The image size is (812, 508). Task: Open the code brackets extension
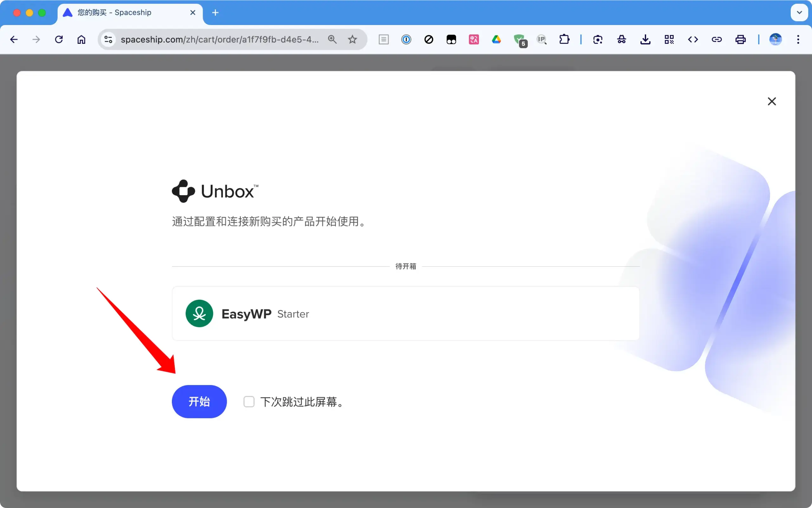click(x=693, y=39)
